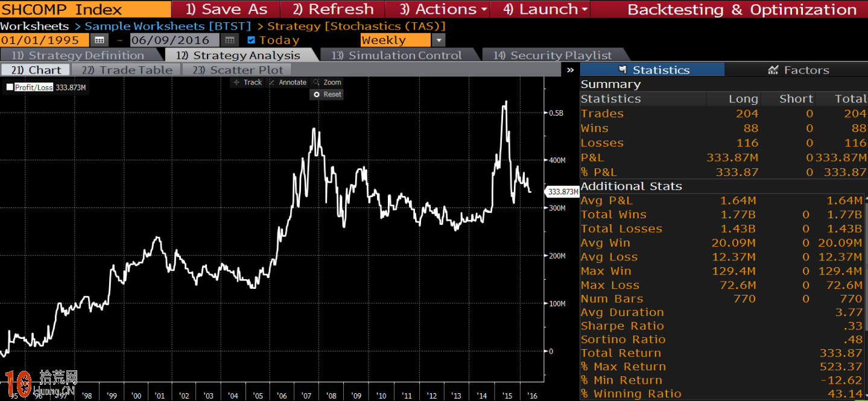The image size is (868, 401).
Task: Activate the Zoom magnifier tool
Action: coord(328,83)
